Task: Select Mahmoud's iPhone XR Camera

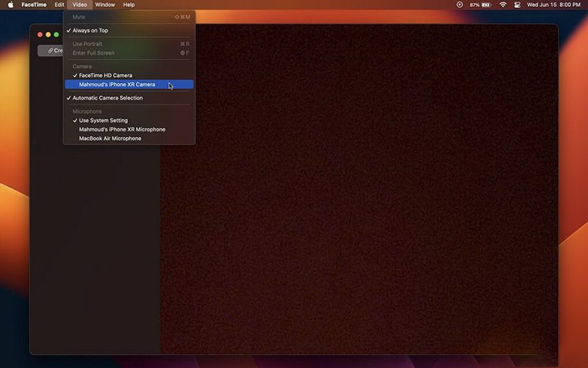Action: [x=129, y=85]
